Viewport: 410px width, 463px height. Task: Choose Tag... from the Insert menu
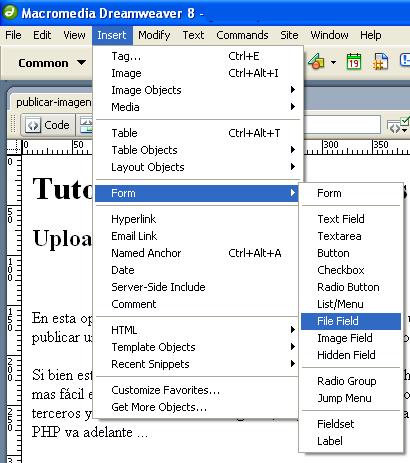pyautogui.click(x=199, y=56)
